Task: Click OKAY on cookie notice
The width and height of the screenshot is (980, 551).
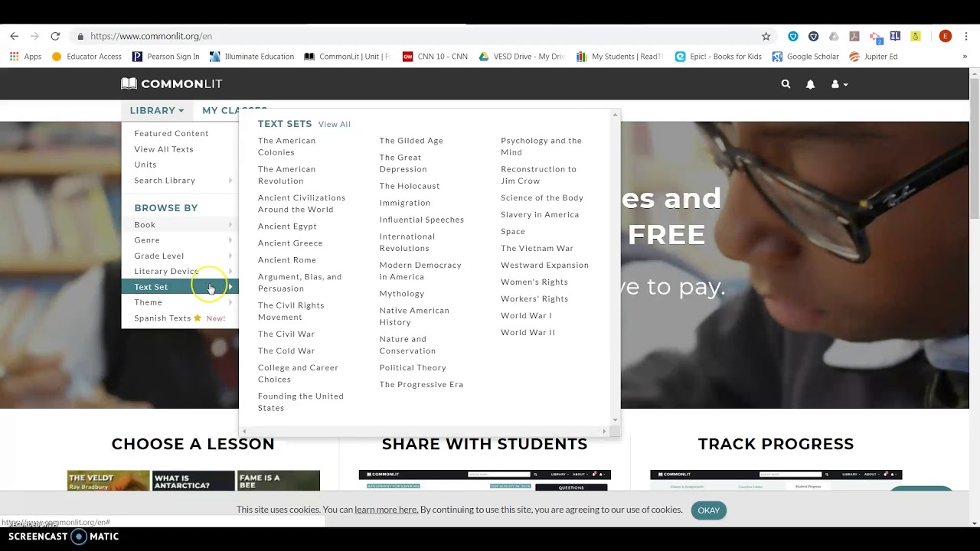Action: [x=708, y=510]
